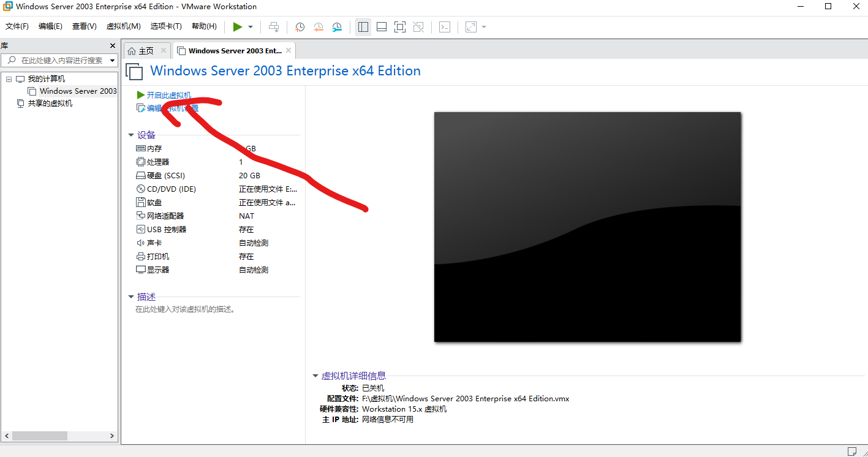
Task: Open the snapshot manager icon
Action: (338, 27)
